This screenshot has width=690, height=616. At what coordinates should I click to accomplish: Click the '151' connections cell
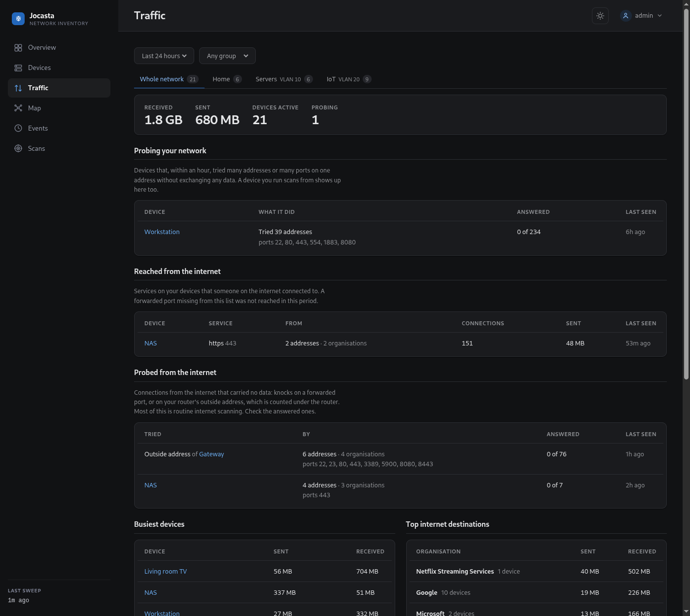(x=467, y=343)
